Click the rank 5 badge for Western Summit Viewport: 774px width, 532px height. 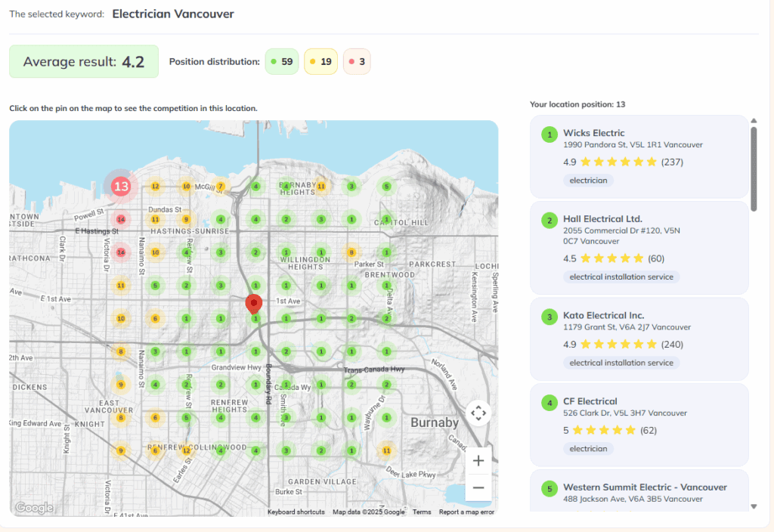(550, 489)
